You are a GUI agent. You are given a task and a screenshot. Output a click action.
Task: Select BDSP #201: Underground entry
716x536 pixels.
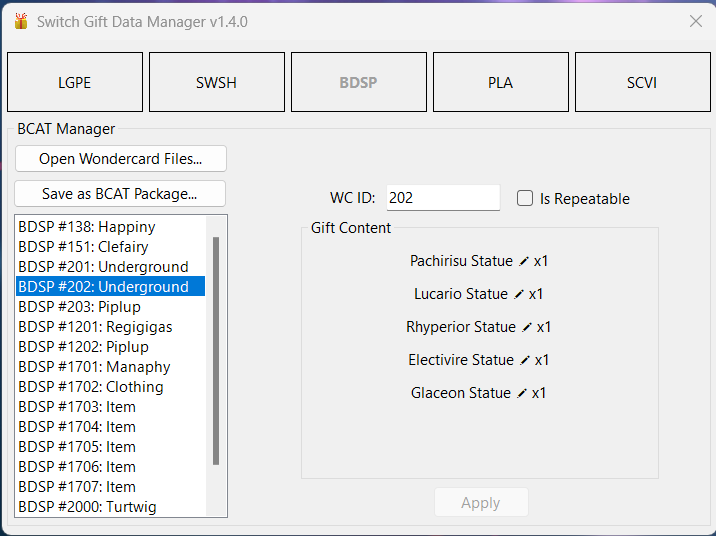point(111,267)
